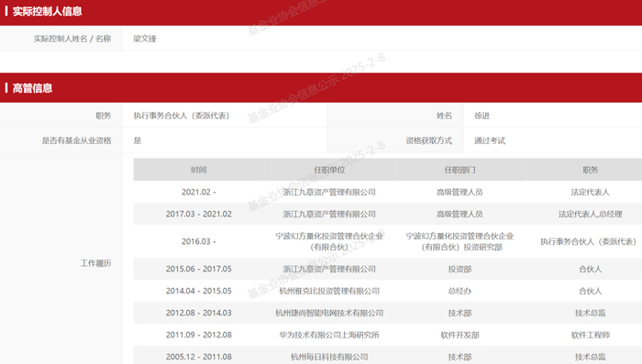Click the executive name 徐进
Screen dimensions: 642x364
click(481, 116)
